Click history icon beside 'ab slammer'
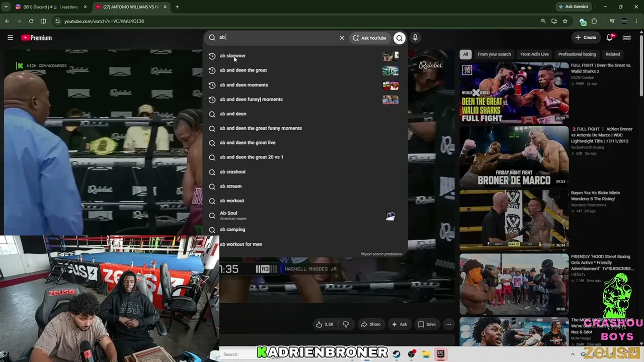This screenshot has width=644, height=362. click(x=212, y=56)
